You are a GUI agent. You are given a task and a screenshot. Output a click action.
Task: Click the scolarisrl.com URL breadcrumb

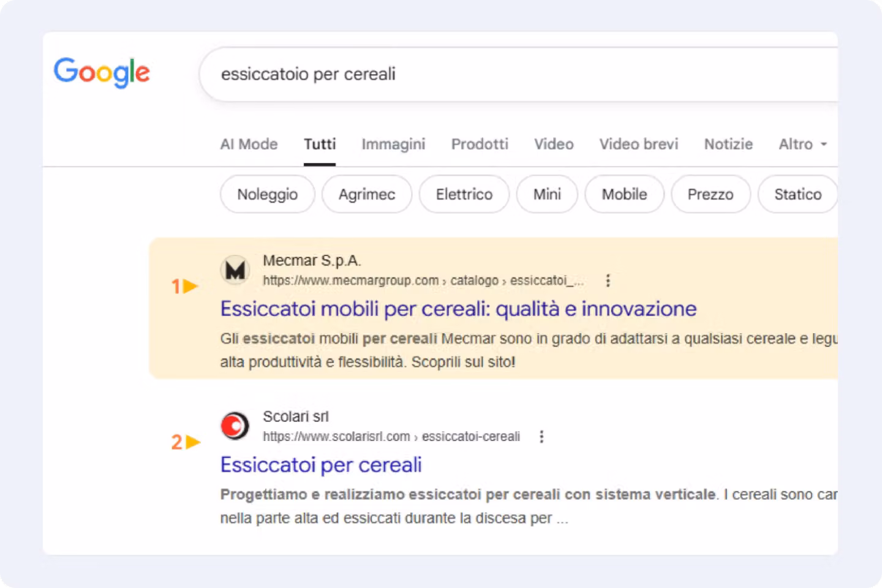(391, 437)
